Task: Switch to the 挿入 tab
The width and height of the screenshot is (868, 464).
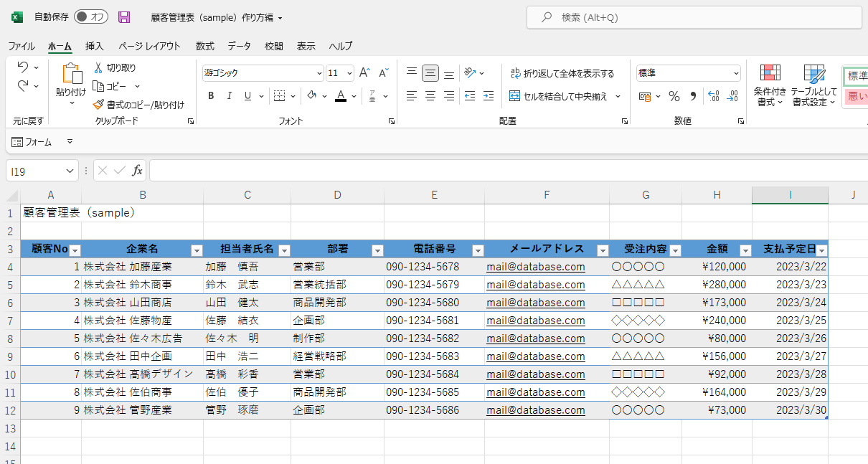Action: (95, 46)
